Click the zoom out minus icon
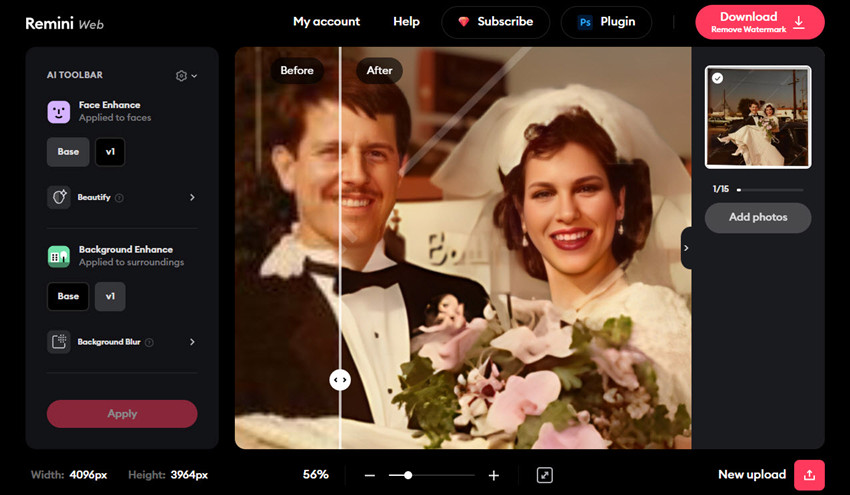The image size is (850, 495). coord(370,475)
